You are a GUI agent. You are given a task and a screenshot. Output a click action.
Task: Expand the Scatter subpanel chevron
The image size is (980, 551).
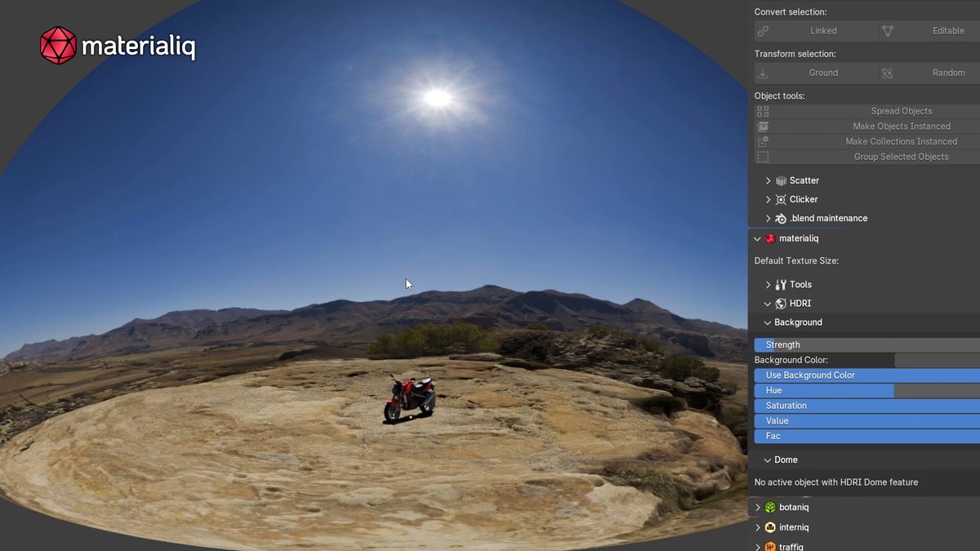coord(768,180)
